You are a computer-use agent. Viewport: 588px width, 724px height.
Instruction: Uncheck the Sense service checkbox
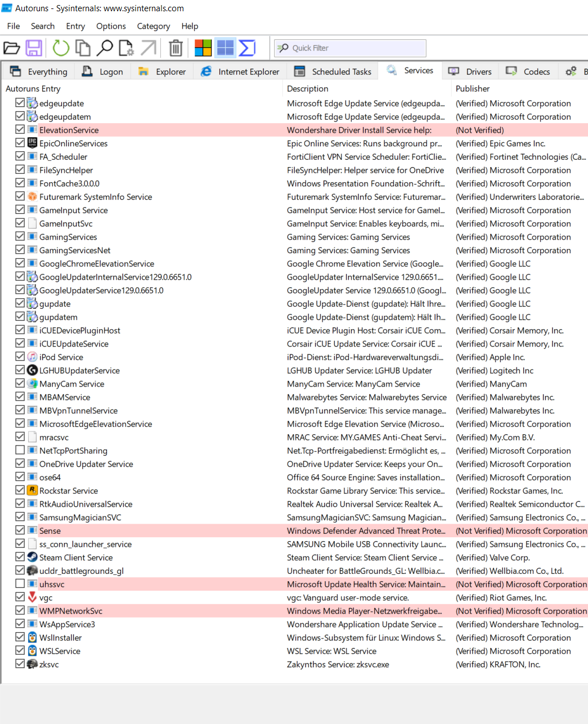pyautogui.click(x=20, y=530)
